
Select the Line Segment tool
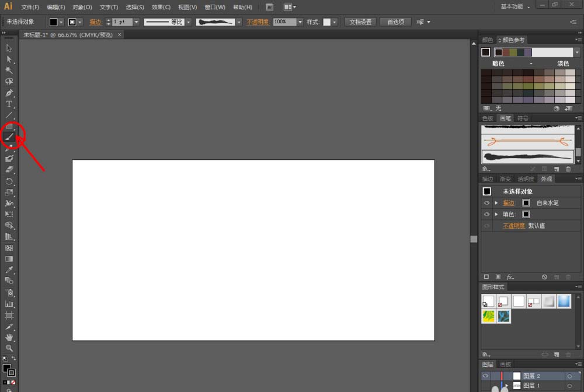(x=9, y=115)
